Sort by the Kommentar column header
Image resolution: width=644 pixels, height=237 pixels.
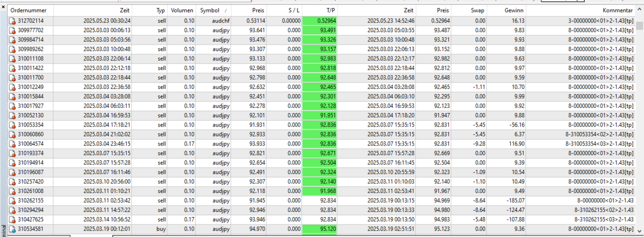click(x=581, y=10)
